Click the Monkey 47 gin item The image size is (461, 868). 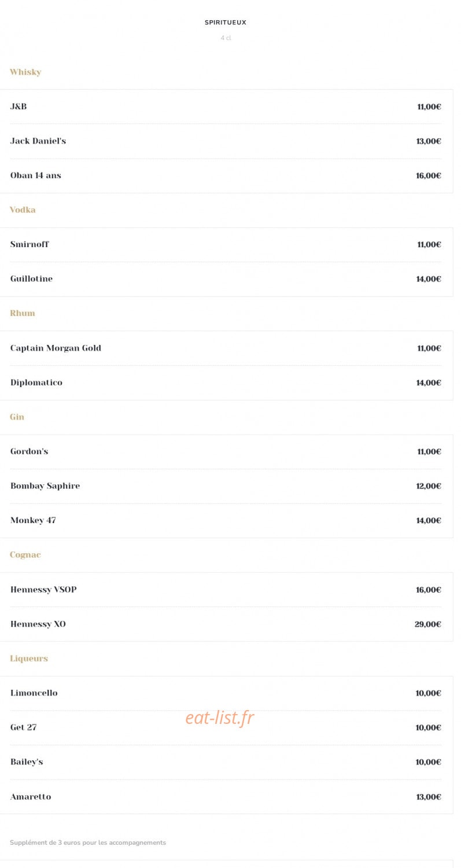(226, 521)
